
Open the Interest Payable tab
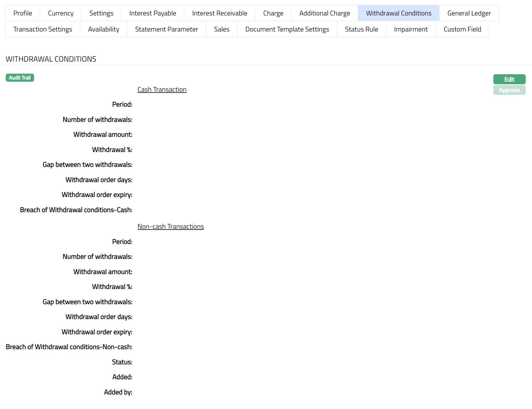[153, 13]
